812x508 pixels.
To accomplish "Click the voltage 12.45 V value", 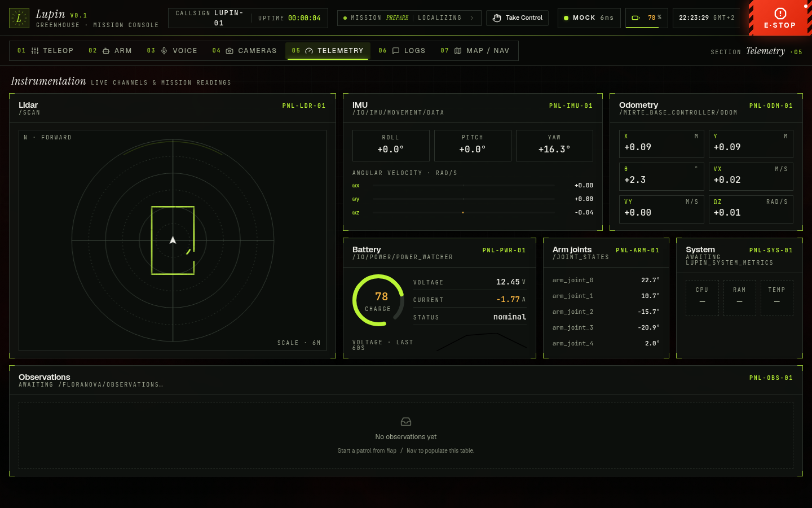I will [511, 282].
